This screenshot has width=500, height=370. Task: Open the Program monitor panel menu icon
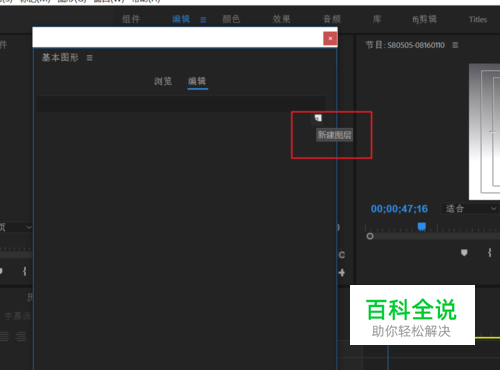click(x=455, y=45)
